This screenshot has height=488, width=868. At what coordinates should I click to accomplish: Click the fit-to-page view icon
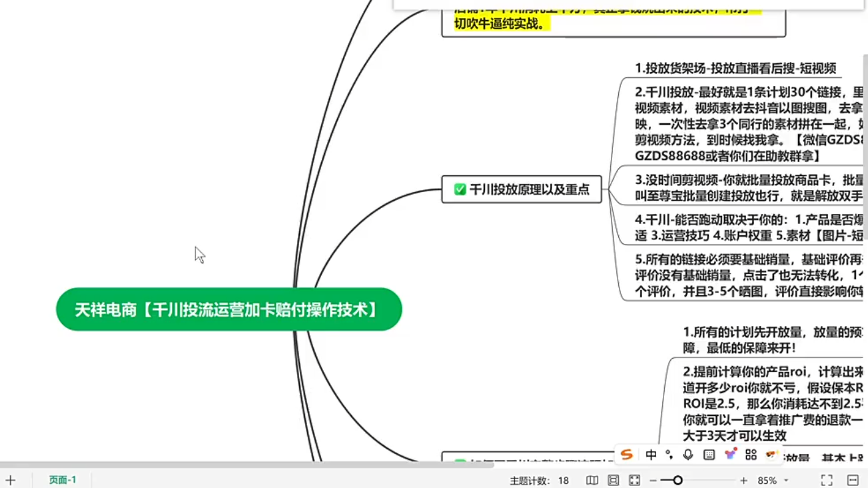(x=614, y=480)
